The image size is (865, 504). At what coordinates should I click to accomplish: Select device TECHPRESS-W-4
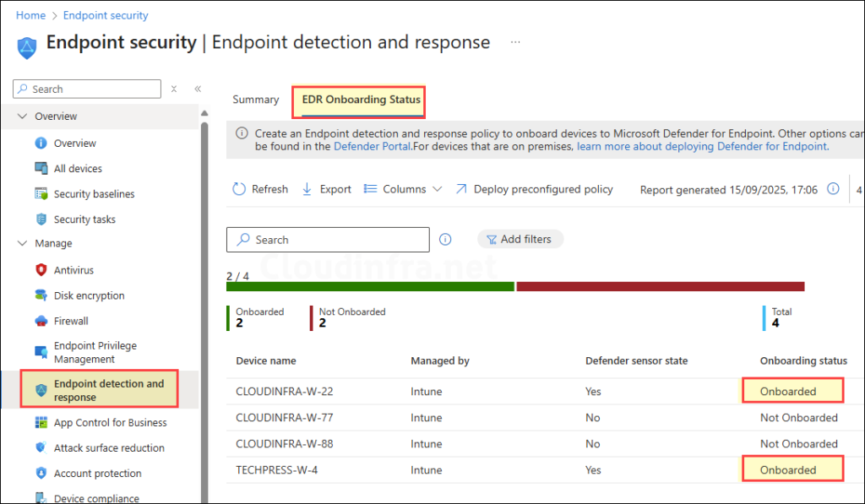pyautogui.click(x=276, y=470)
